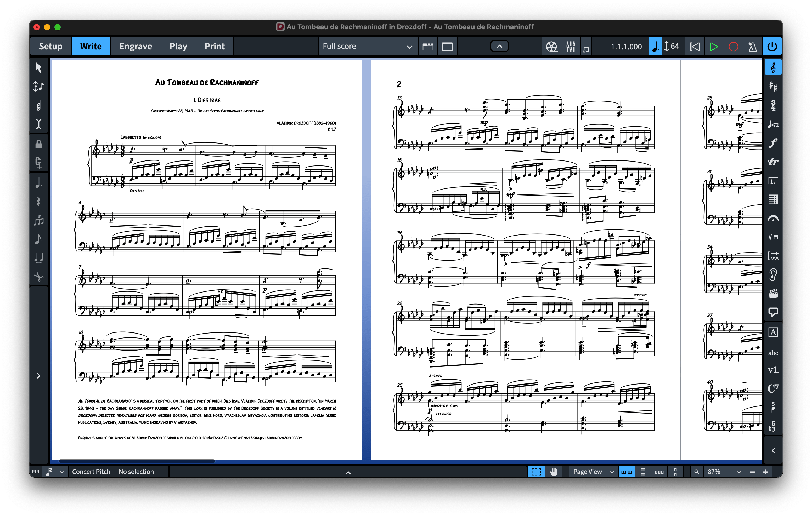
Task: Open the Ornaments trill panel
Action: (x=773, y=162)
